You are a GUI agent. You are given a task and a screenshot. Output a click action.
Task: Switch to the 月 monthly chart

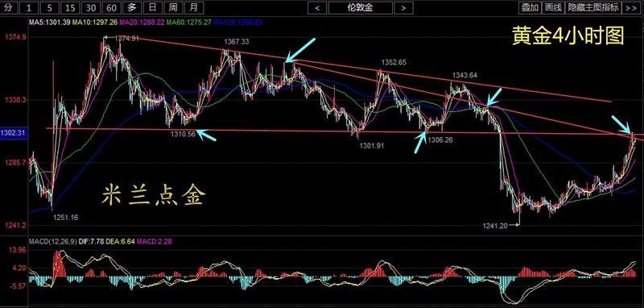pyautogui.click(x=193, y=7)
